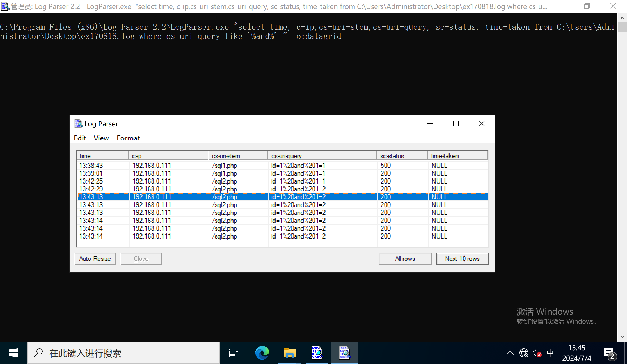627x364 pixels.
Task: Toggle the Chinese input method indicator
Action: (550, 353)
